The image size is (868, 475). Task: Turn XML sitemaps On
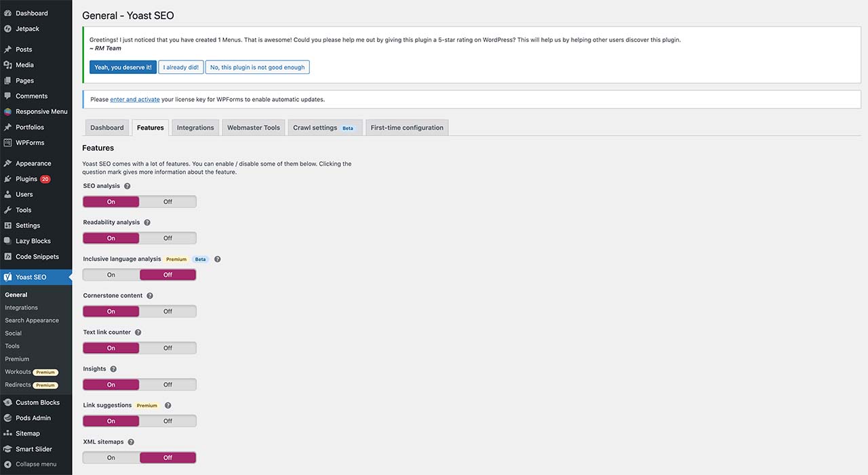111,458
